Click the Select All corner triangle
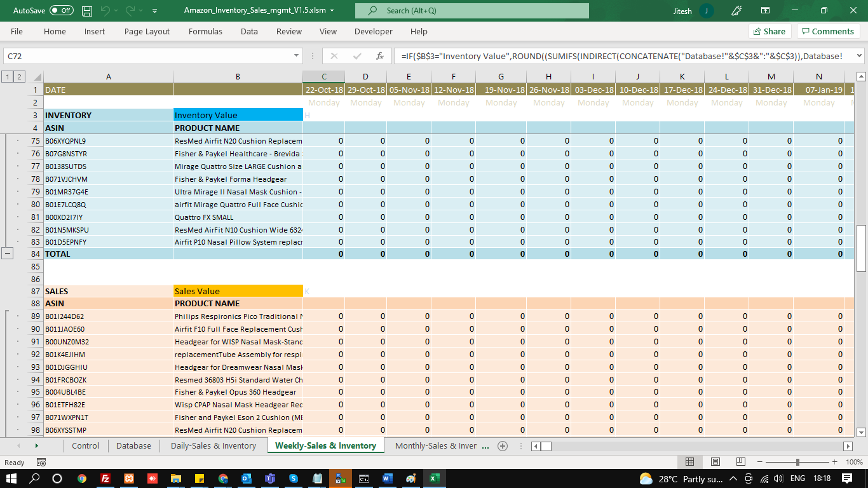The height and width of the screenshot is (488, 868). pos(37,77)
